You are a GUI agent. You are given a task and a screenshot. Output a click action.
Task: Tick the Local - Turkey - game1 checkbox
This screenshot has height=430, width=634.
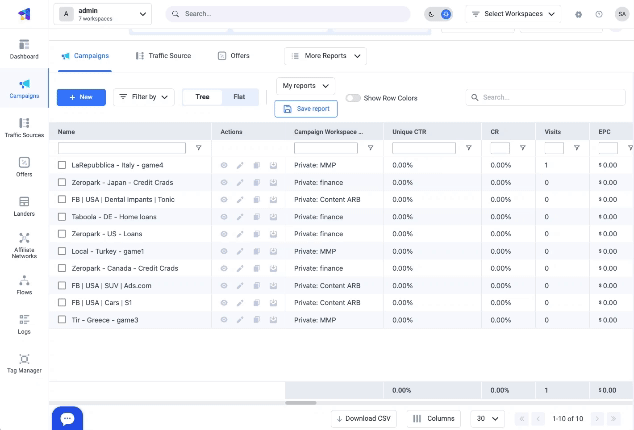click(x=62, y=251)
